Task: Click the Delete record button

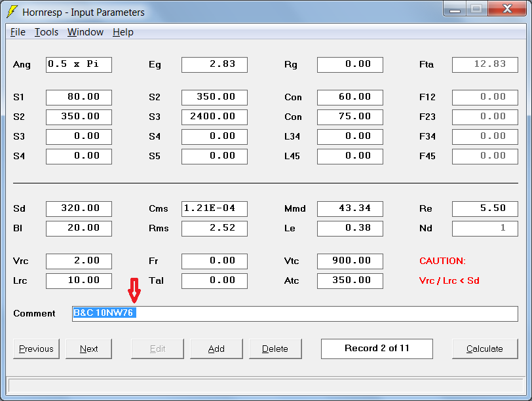Action: (275, 349)
